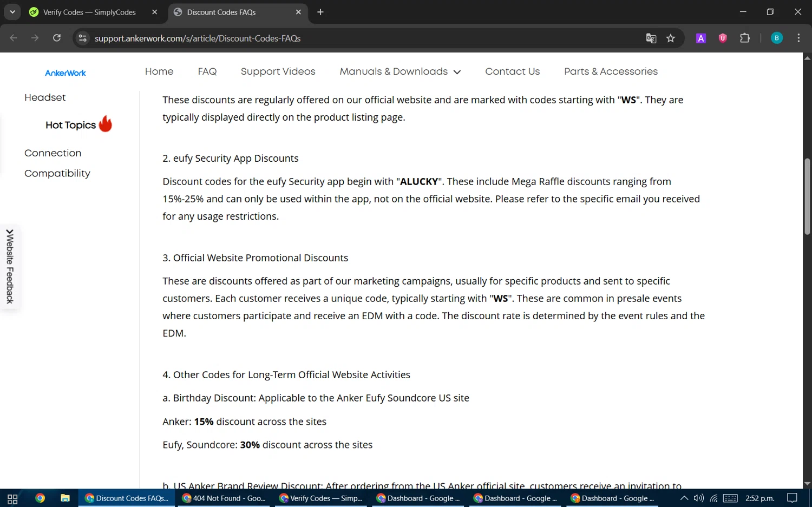Click the bold "15%" Anker discount

[x=204, y=422]
